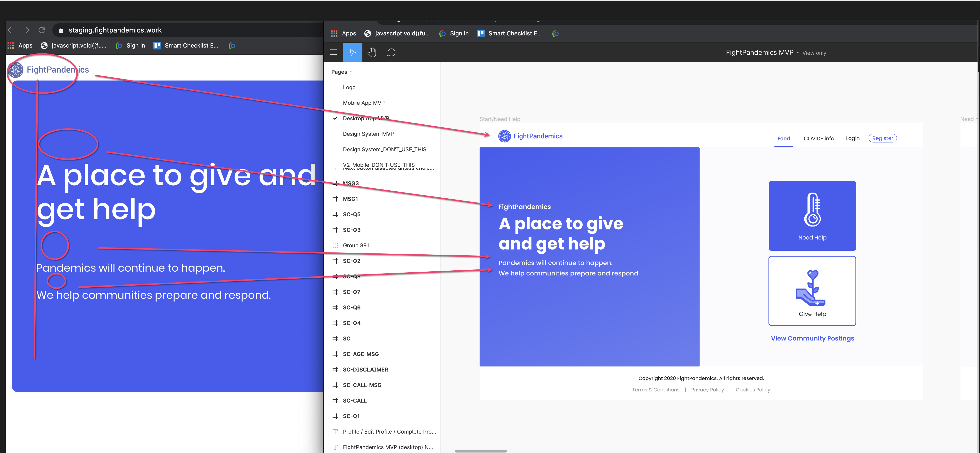Click the FightPandemics logo on the staging site
Screen dimensions: 980x453
(x=48, y=70)
